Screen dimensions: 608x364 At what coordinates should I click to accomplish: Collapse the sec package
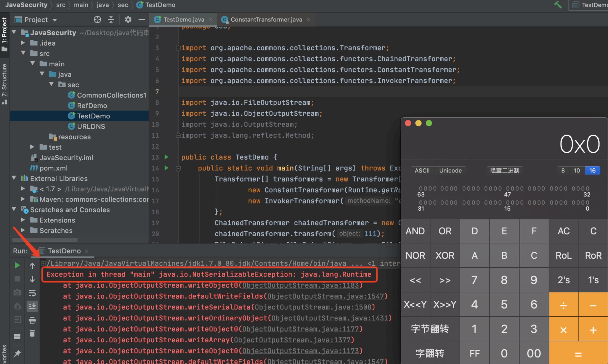[51, 84]
